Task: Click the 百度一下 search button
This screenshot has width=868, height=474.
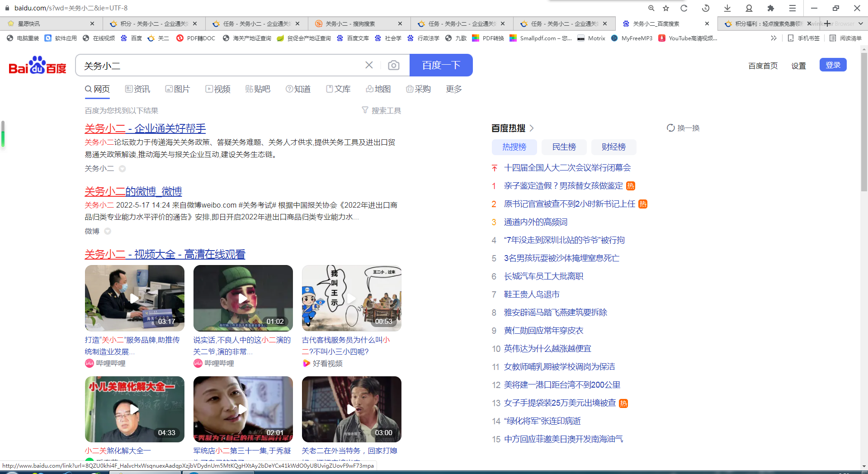Action: (441, 65)
